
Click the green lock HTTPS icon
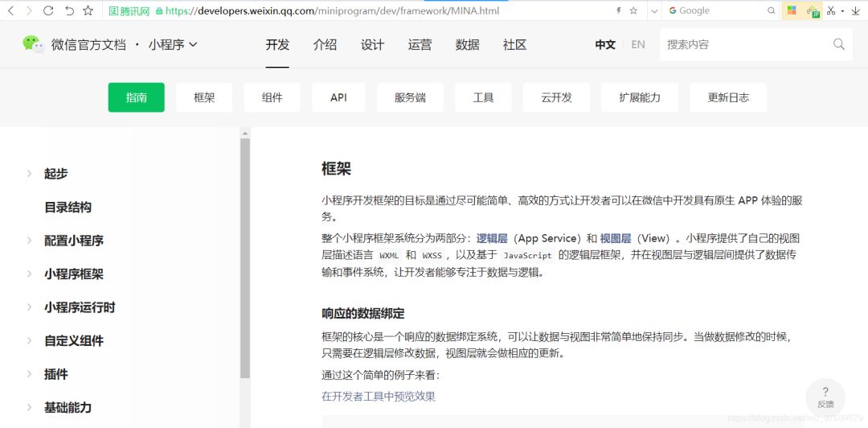pyautogui.click(x=159, y=10)
